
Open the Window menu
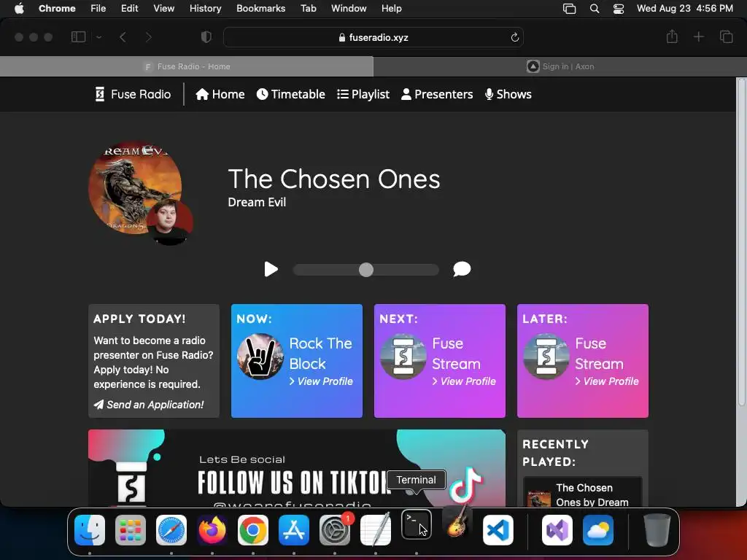[349, 8]
